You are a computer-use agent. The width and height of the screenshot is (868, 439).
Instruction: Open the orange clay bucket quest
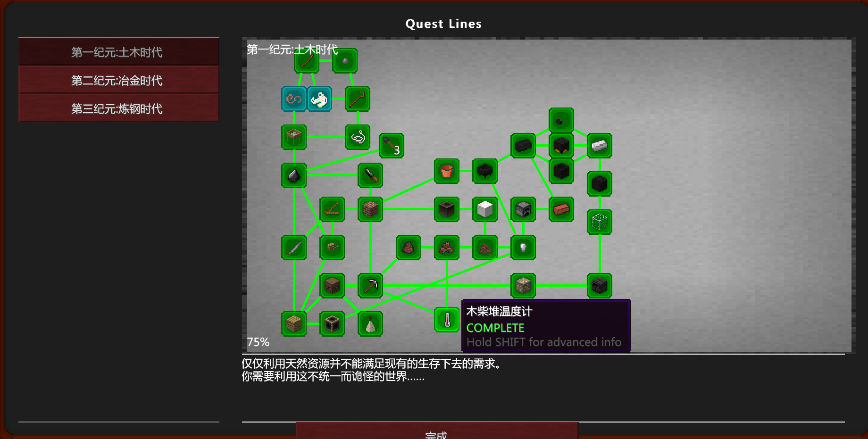point(447,171)
